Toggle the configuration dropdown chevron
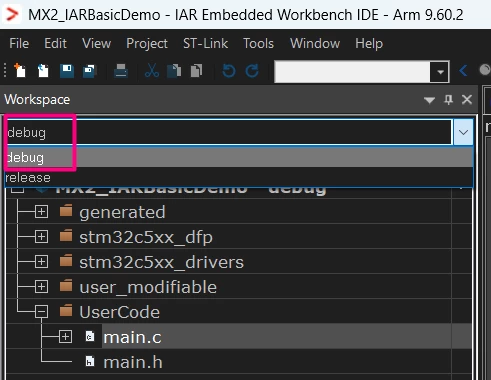This screenshot has height=380, width=491. click(463, 132)
